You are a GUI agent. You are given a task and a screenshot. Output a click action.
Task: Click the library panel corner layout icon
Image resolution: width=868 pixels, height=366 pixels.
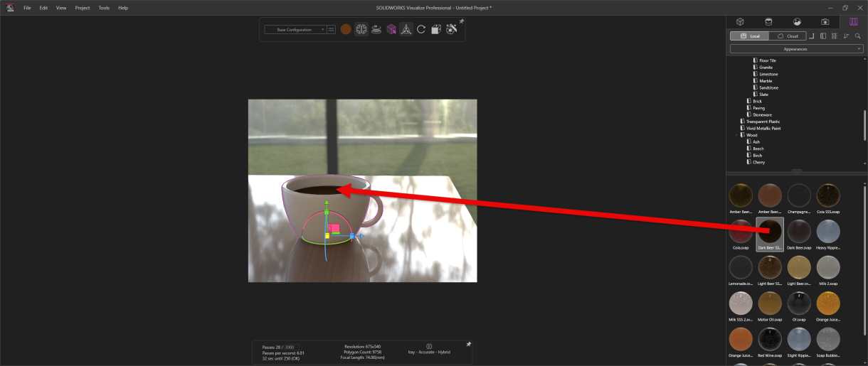point(812,35)
